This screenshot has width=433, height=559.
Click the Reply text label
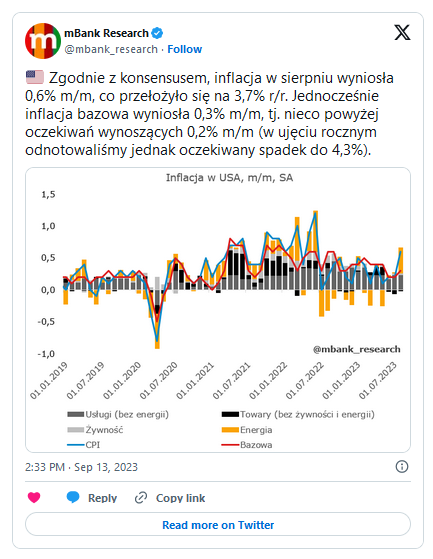tap(102, 498)
